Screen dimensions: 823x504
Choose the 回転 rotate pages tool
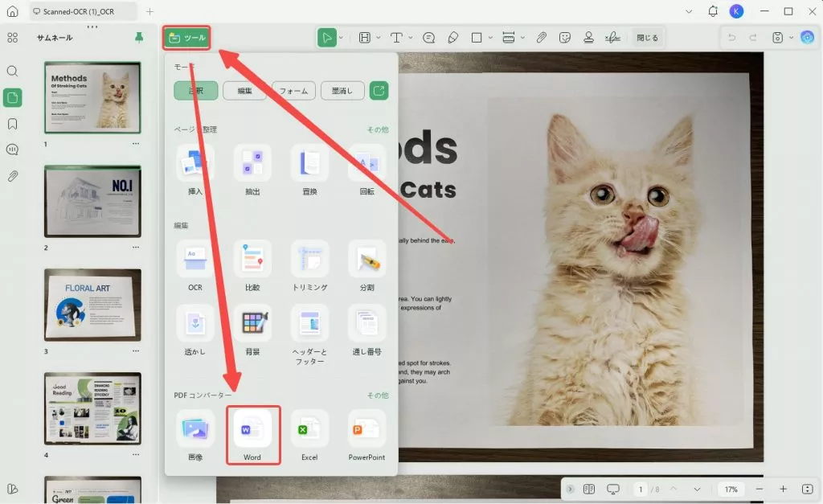click(x=366, y=169)
